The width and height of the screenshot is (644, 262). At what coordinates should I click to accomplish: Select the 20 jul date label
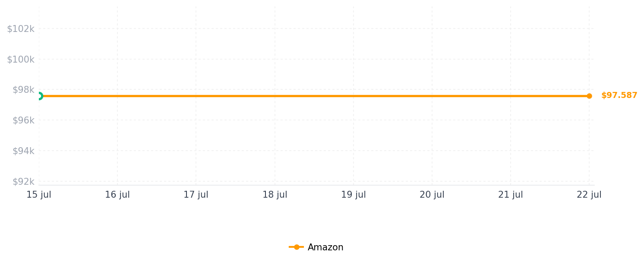pyautogui.click(x=432, y=195)
